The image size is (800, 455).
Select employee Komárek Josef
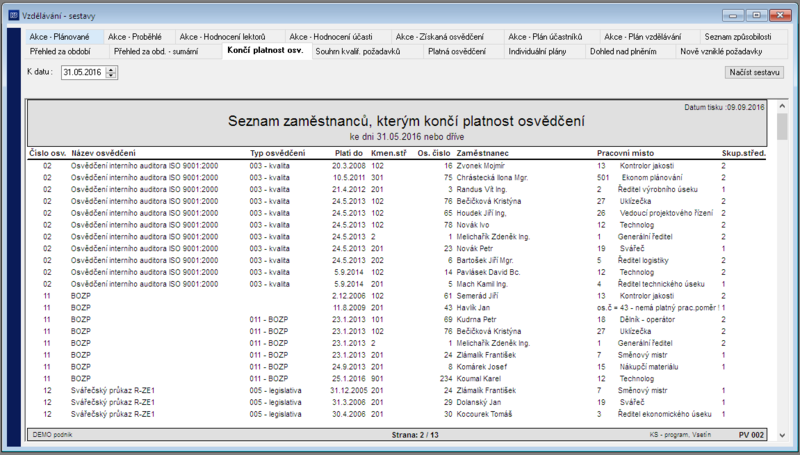[481, 367]
